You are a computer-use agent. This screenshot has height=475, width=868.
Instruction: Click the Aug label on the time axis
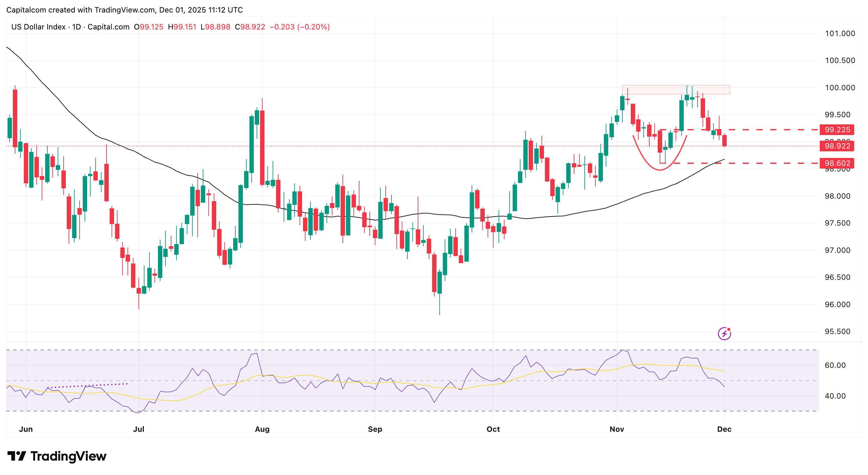coord(262,429)
